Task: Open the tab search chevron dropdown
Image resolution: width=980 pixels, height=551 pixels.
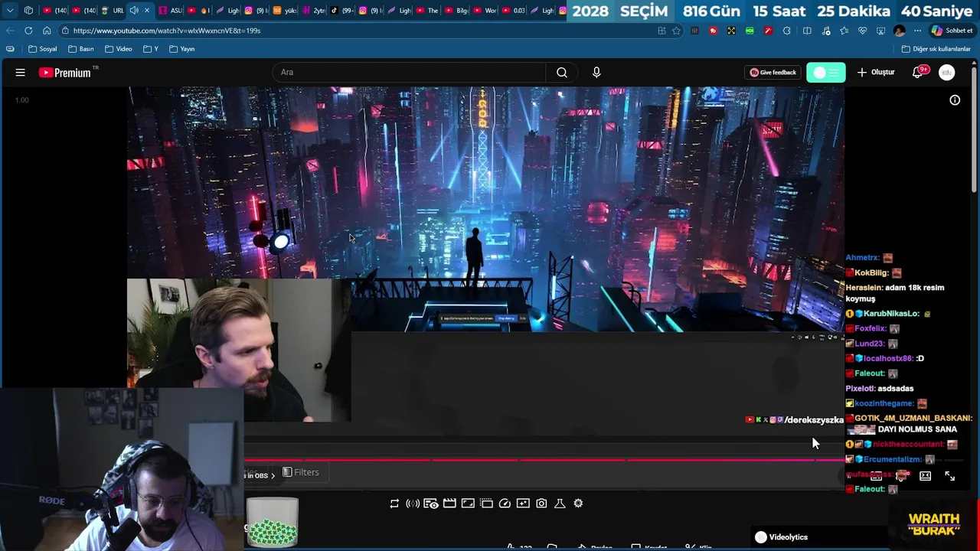Action: point(10,11)
